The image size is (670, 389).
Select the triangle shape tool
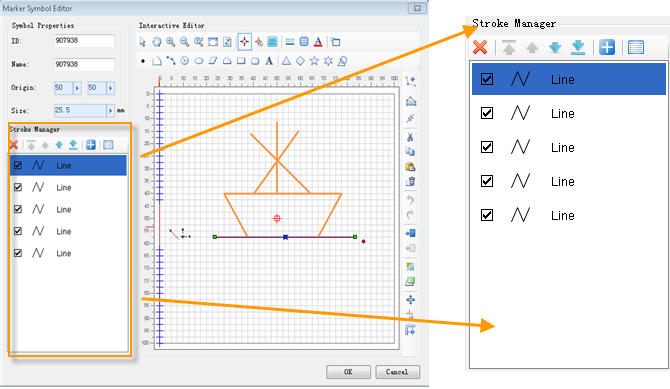pos(286,61)
